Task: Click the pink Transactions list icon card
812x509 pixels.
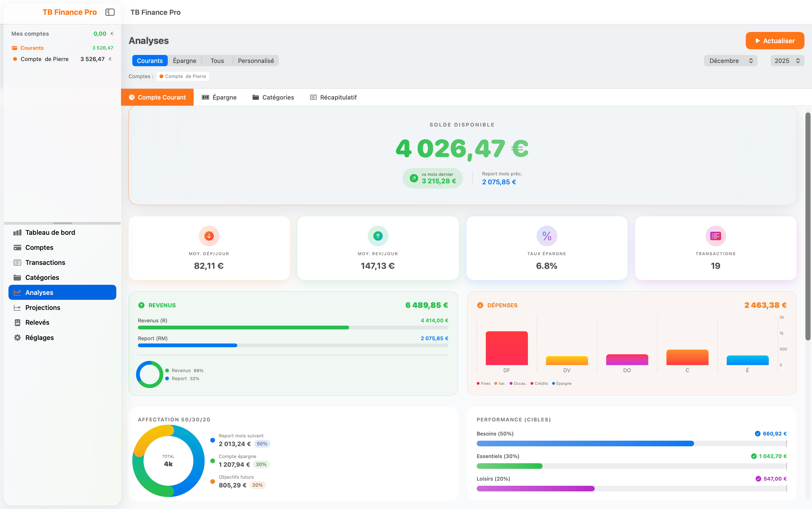Action: click(x=715, y=236)
